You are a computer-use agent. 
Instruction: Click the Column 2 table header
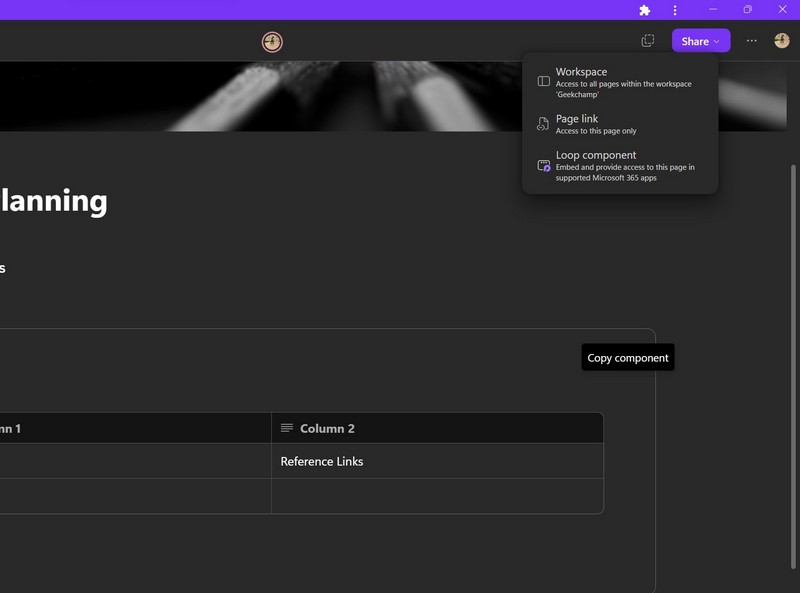(437, 428)
